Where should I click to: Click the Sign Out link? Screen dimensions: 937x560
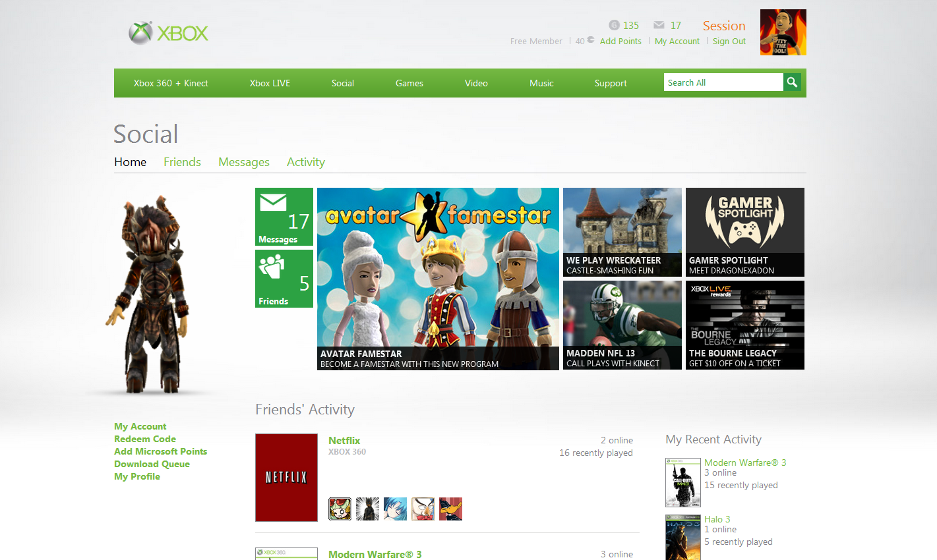[x=729, y=41]
